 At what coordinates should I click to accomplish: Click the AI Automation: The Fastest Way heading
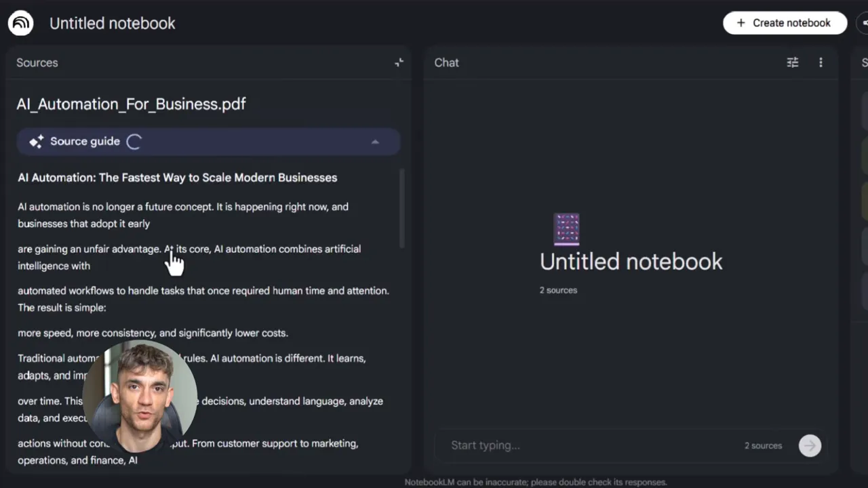[177, 178]
